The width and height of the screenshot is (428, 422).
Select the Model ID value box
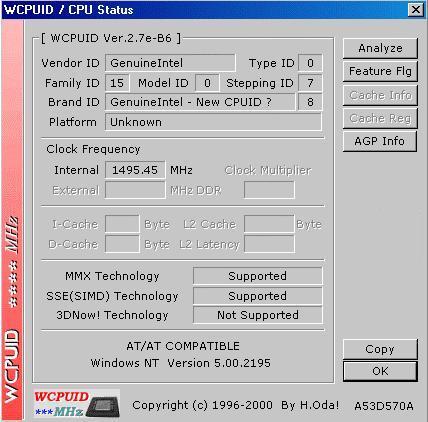(x=207, y=83)
